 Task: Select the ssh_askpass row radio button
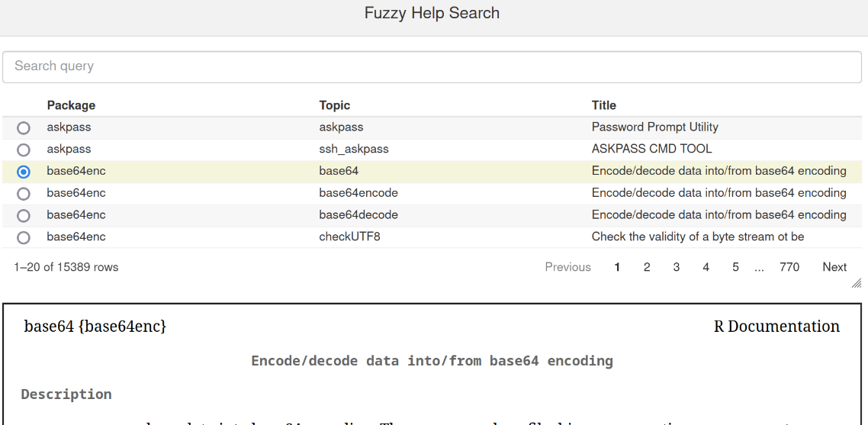24,150
